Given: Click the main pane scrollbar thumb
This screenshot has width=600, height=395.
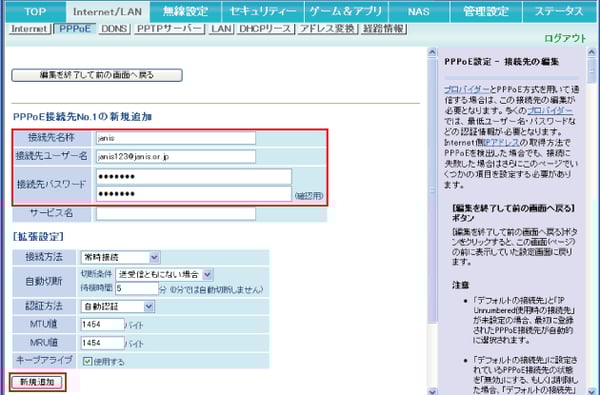Looking at the screenshot, I should point(432,190).
